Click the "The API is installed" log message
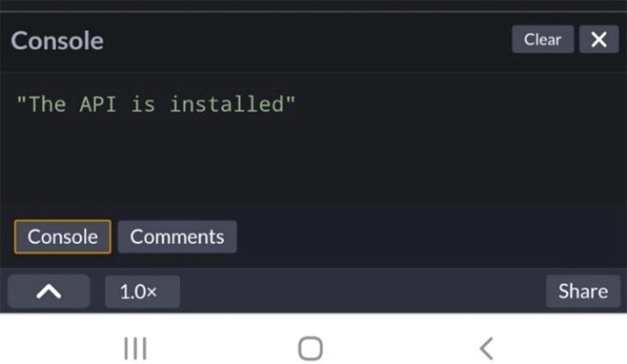This screenshot has height=364, width=627. click(155, 104)
